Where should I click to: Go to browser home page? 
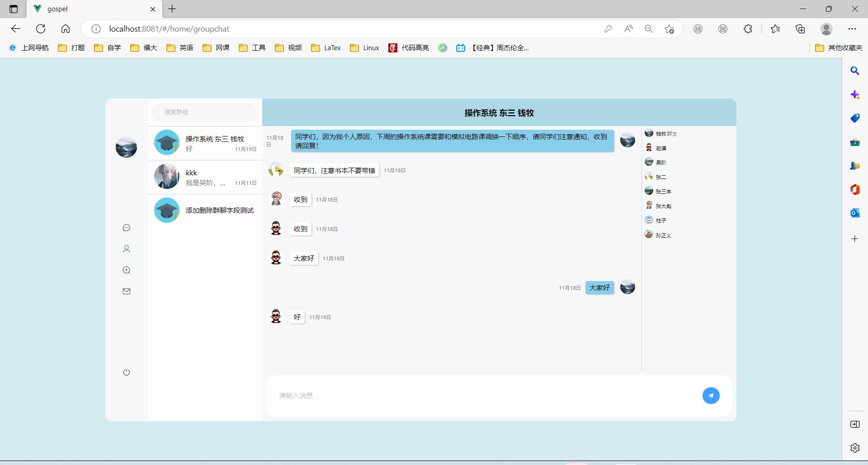click(66, 29)
